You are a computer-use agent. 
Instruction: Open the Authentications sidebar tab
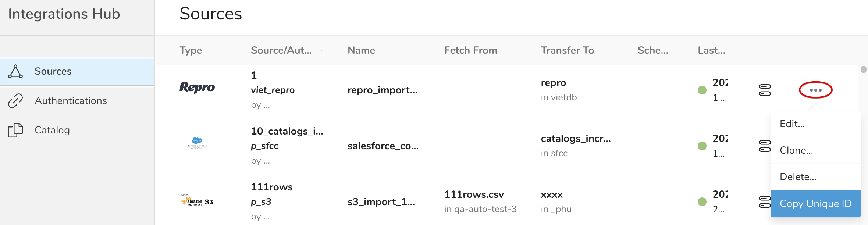tap(71, 101)
